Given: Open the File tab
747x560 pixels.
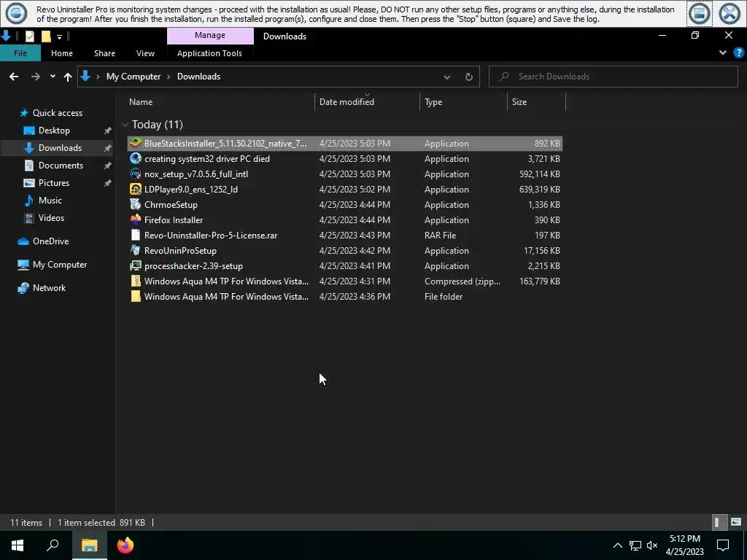Looking at the screenshot, I should (x=20, y=53).
